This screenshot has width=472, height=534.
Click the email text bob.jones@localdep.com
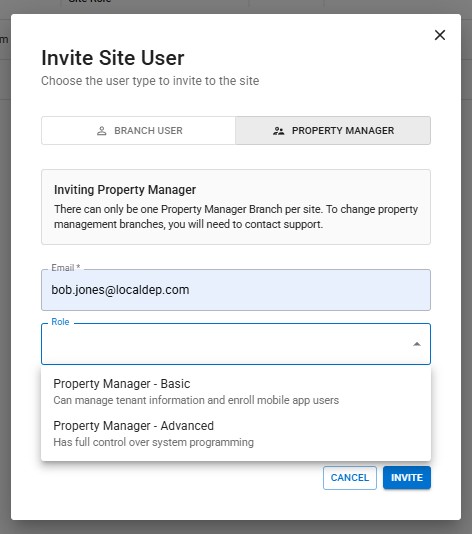[120, 290]
